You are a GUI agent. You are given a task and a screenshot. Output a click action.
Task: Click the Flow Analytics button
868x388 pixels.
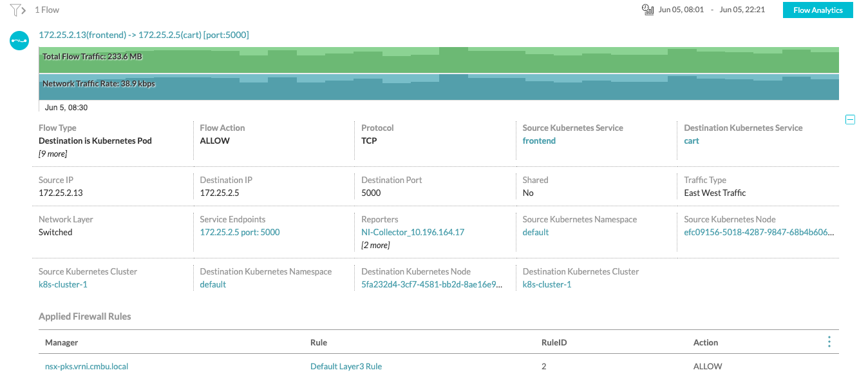[x=818, y=10]
